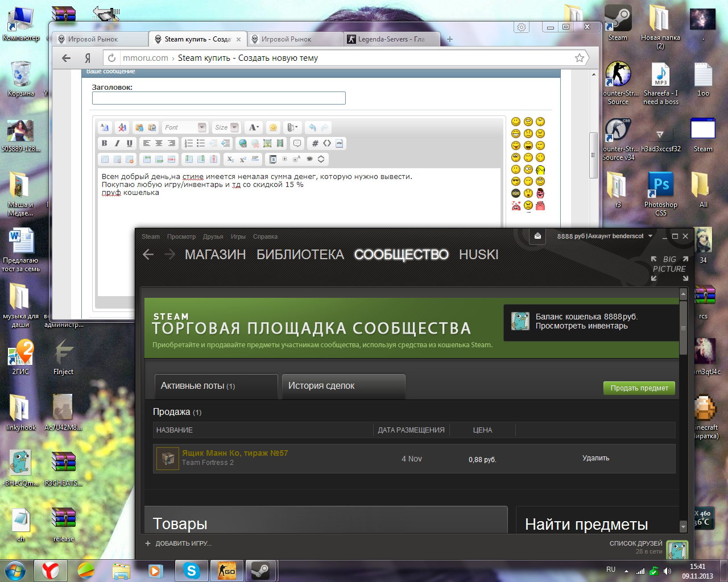
Task: Toggle bold formatting in the forum editor
Action: click(x=104, y=143)
